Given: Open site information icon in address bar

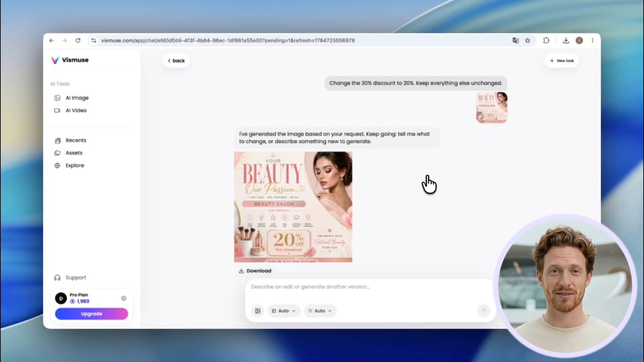Looking at the screenshot, I should pos(94,40).
